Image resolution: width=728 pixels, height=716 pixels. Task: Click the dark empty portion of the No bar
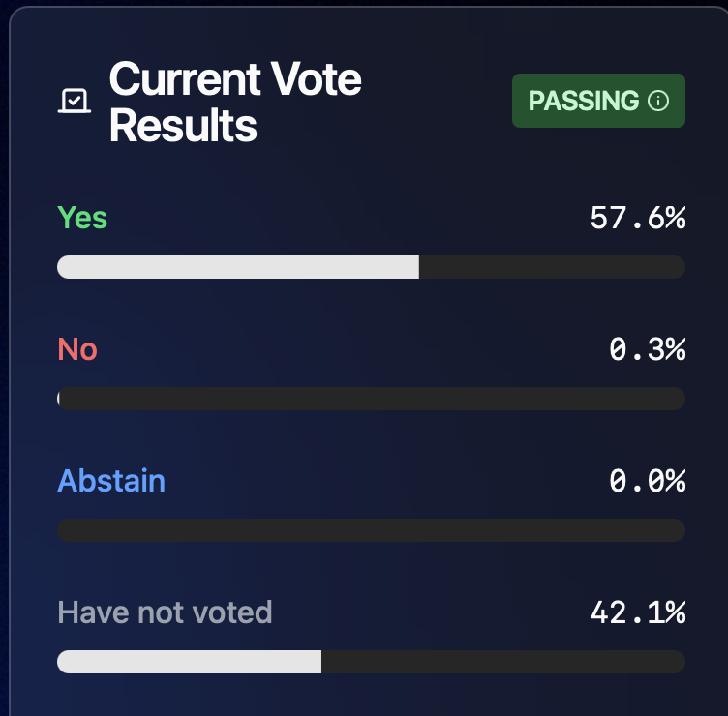click(x=373, y=399)
